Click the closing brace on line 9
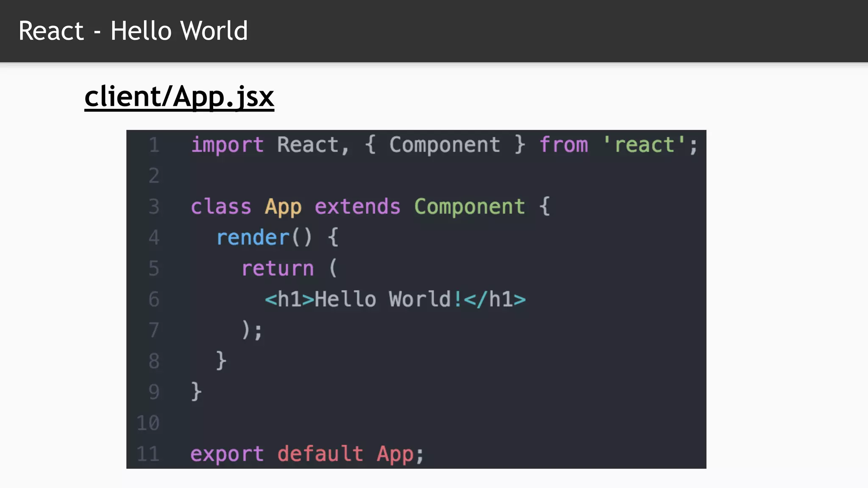Image resolution: width=868 pixels, height=488 pixels. tap(196, 392)
